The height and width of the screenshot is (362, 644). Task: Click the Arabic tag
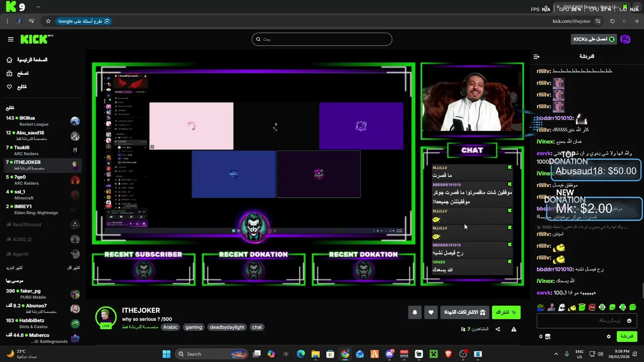(x=171, y=327)
